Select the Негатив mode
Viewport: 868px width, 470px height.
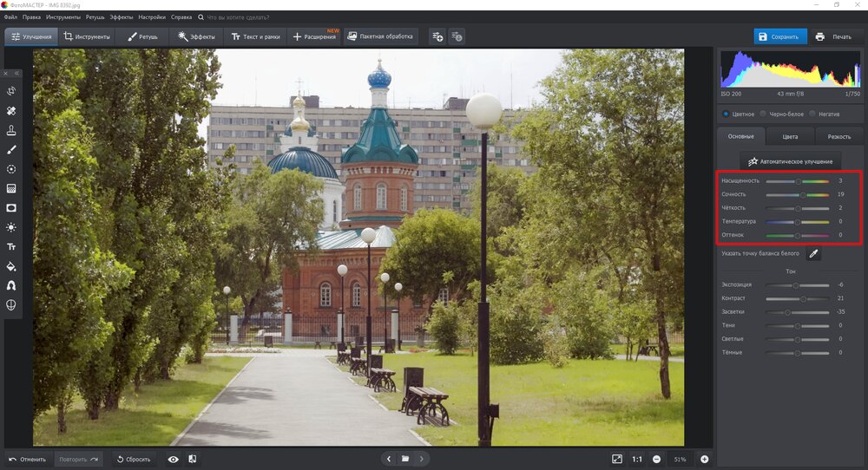coord(825,114)
